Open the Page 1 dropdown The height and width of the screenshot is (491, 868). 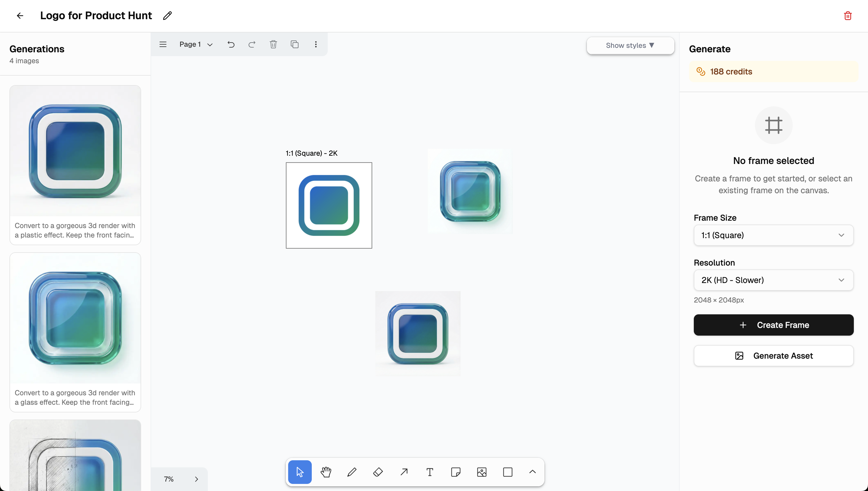195,44
